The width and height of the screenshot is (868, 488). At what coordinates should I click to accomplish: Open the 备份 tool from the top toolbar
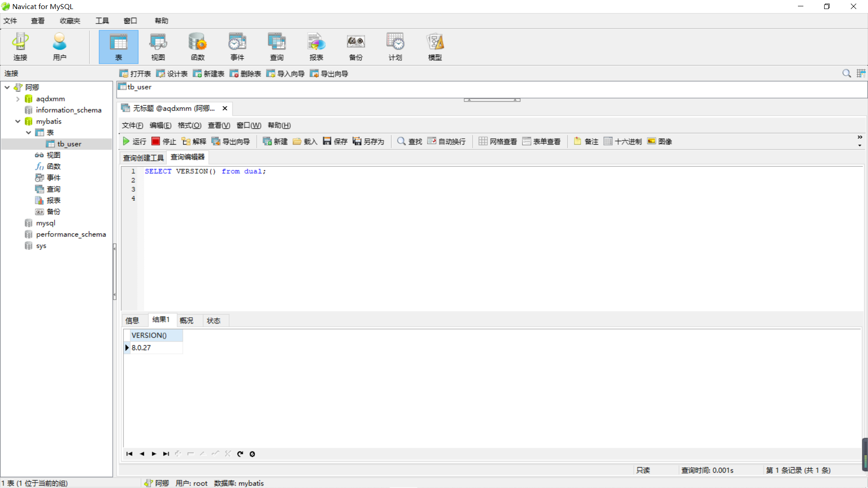(355, 47)
